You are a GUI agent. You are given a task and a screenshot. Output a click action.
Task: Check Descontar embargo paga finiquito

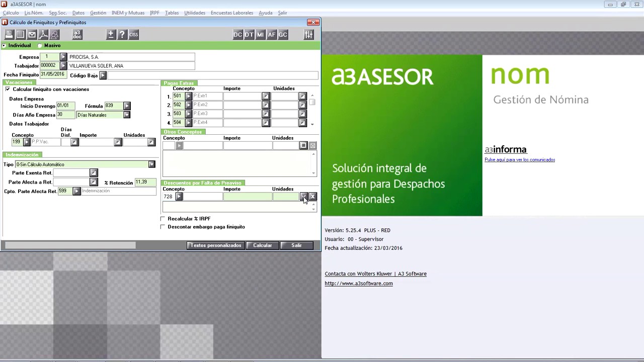163,227
